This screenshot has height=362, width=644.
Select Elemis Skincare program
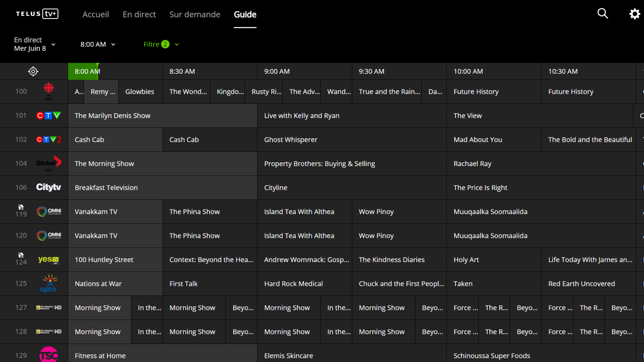[352, 353]
